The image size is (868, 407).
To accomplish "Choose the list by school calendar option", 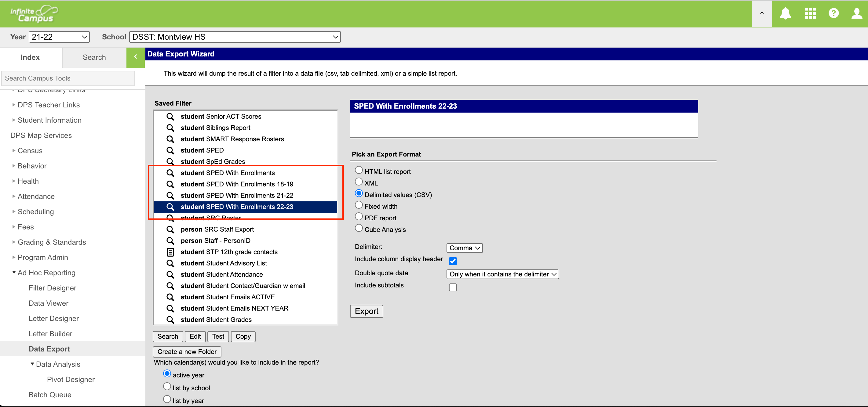I will (167, 387).
